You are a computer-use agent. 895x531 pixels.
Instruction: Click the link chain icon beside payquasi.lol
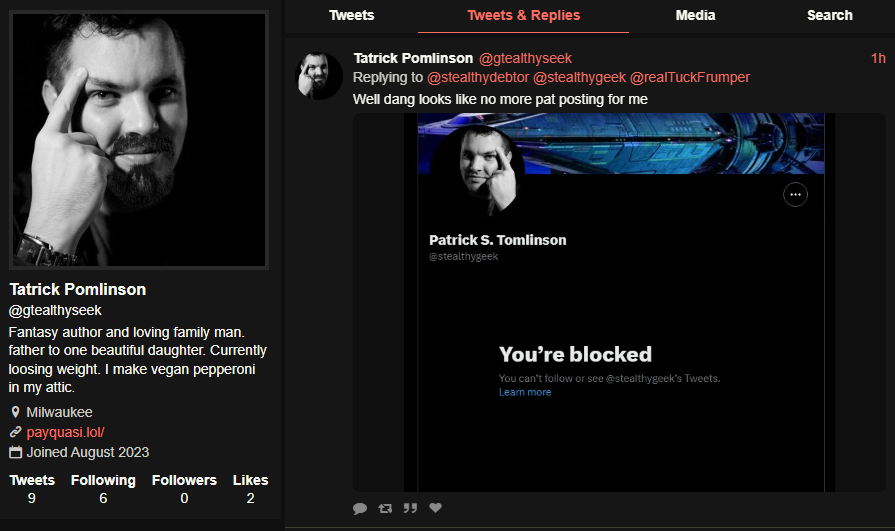15,432
